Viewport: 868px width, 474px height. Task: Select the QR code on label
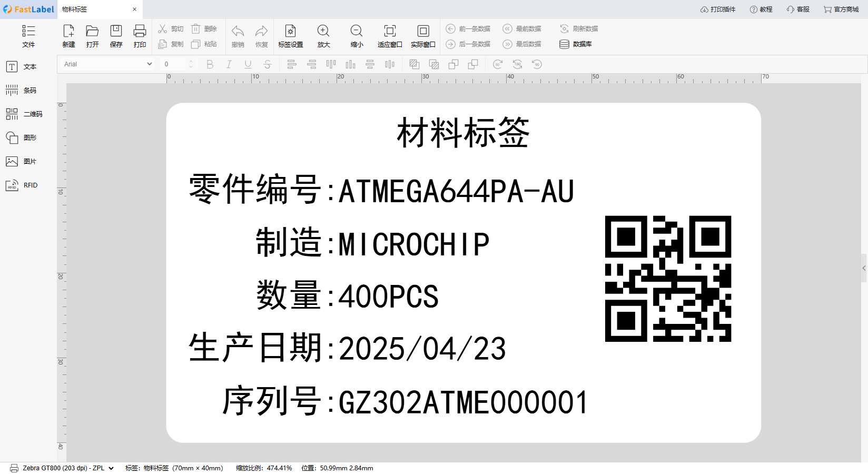click(x=668, y=279)
